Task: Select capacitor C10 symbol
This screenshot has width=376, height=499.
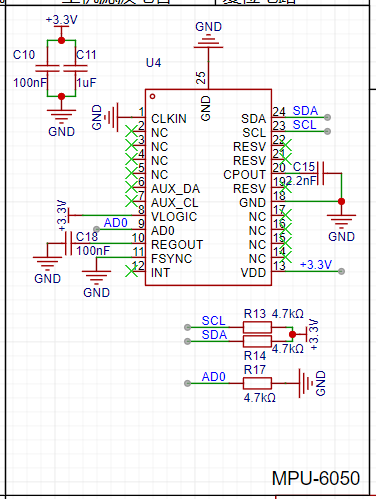Action: (x=47, y=68)
